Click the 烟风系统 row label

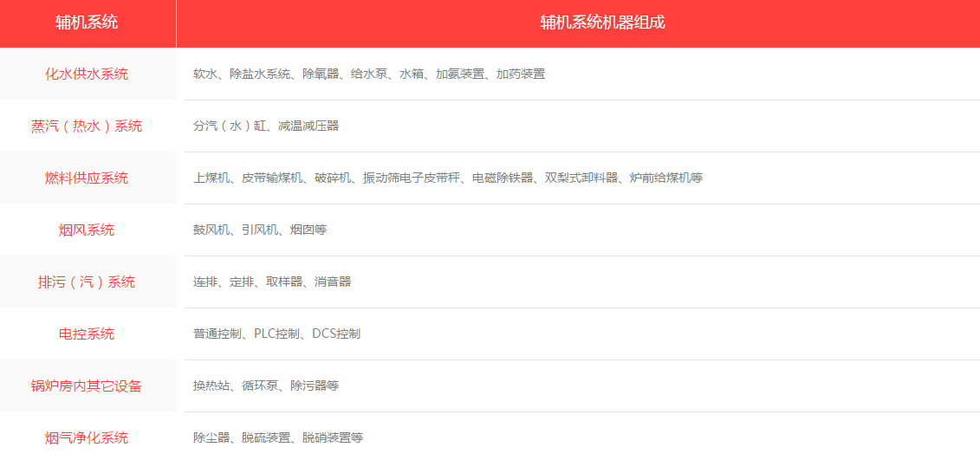click(87, 230)
